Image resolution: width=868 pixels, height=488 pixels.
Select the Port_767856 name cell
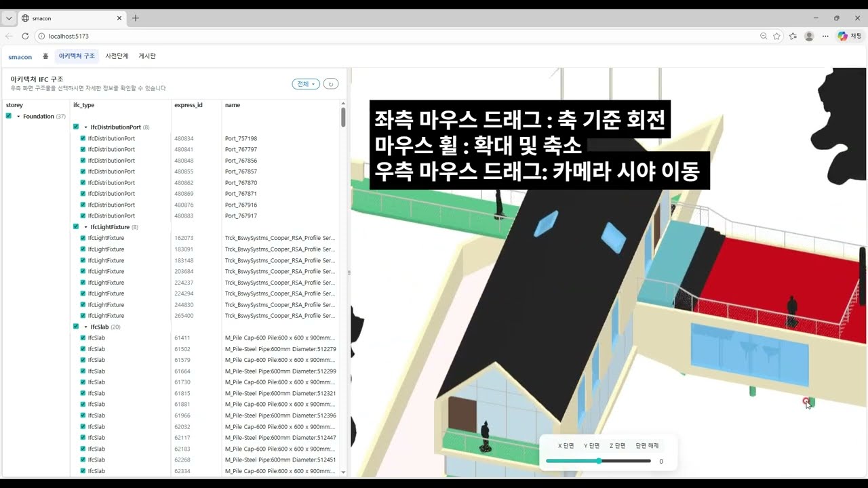(x=241, y=161)
